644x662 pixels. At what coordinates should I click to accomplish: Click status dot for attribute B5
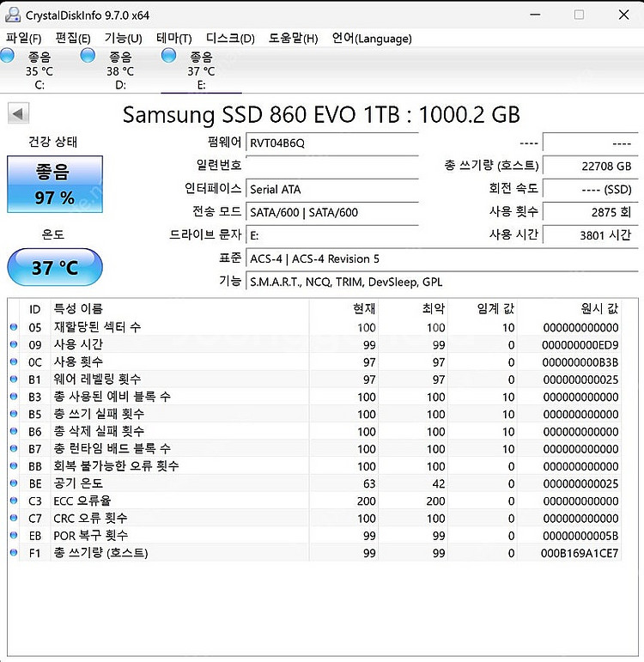[14, 414]
